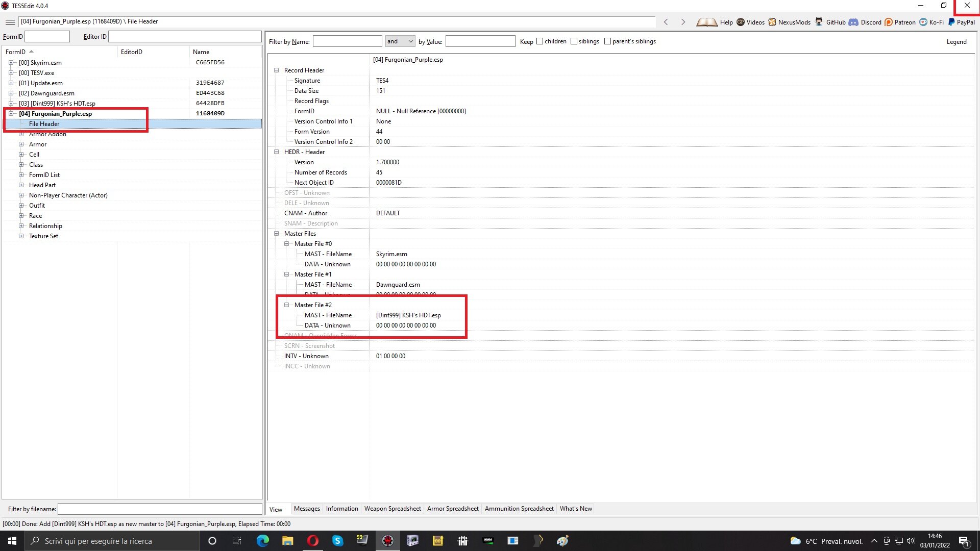Click the by Value filter field

(480, 41)
